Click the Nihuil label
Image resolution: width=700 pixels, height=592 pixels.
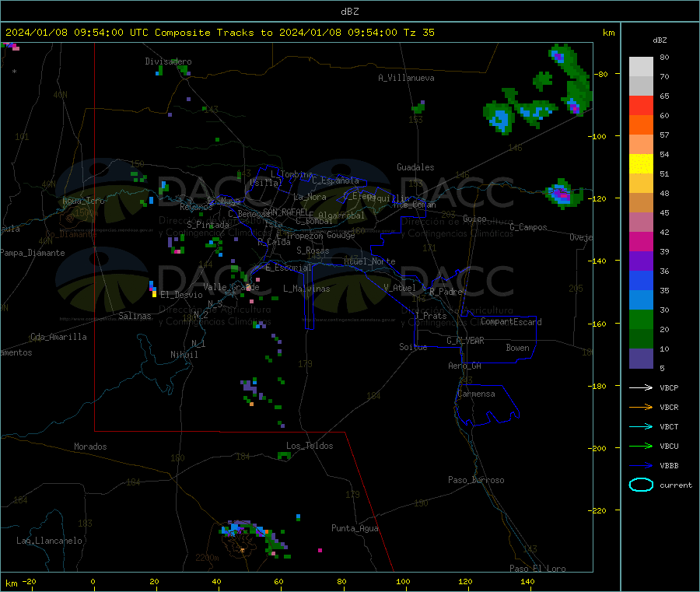184,355
